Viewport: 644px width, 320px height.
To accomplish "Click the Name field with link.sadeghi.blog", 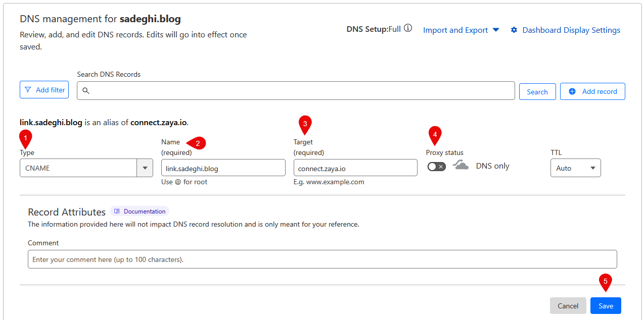I will click(x=223, y=168).
